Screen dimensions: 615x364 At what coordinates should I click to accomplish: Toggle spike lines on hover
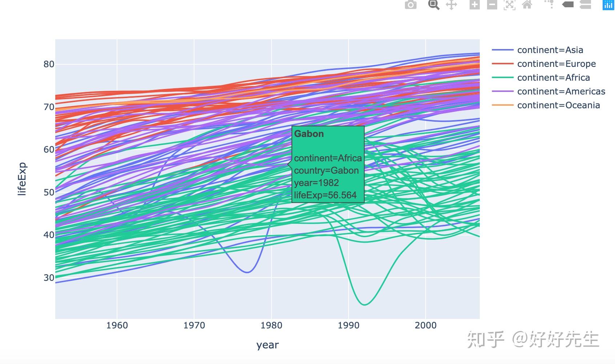[550, 5]
